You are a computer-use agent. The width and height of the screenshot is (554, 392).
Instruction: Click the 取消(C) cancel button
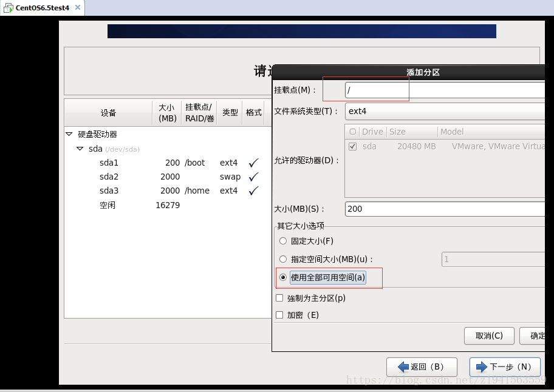click(489, 336)
